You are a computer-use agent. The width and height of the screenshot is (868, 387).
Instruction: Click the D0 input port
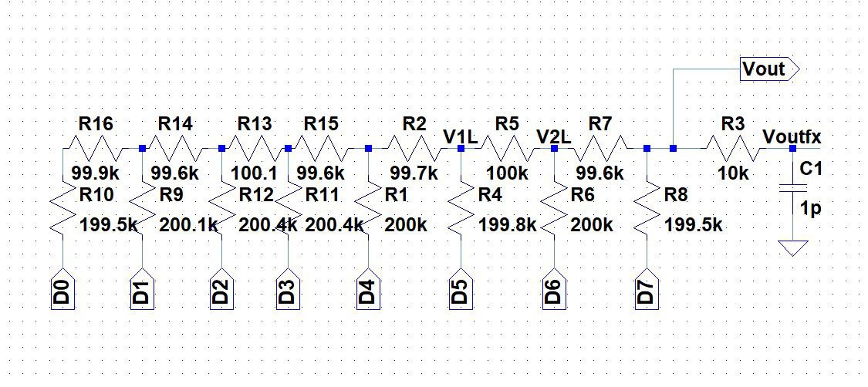[62, 291]
